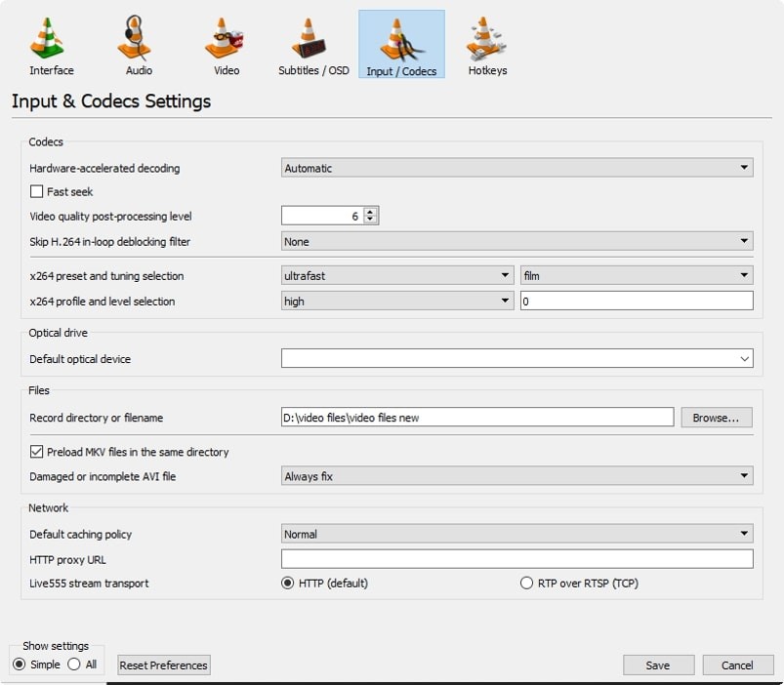Increase video quality post-processing level arrow

pos(370,212)
